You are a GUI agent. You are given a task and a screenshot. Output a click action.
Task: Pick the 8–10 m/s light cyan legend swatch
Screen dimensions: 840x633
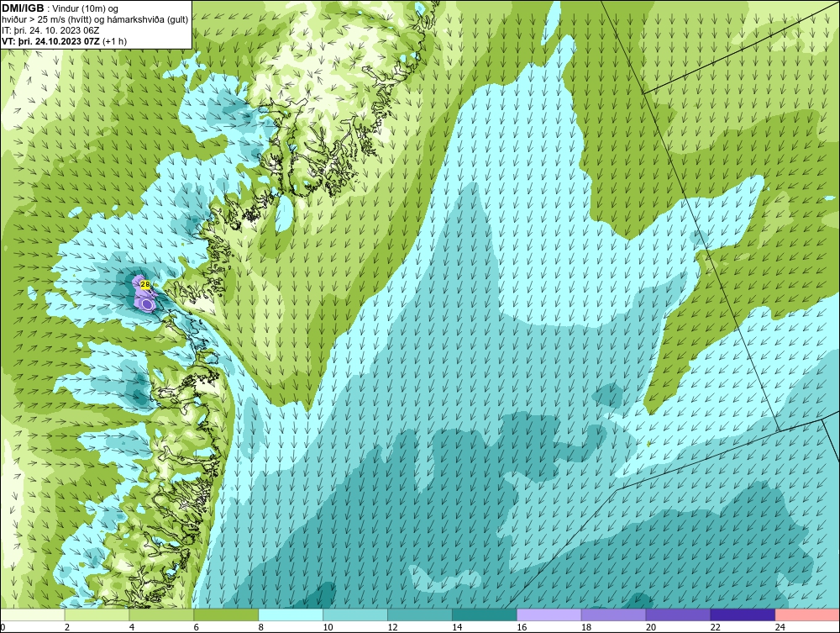(x=291, y=615)
